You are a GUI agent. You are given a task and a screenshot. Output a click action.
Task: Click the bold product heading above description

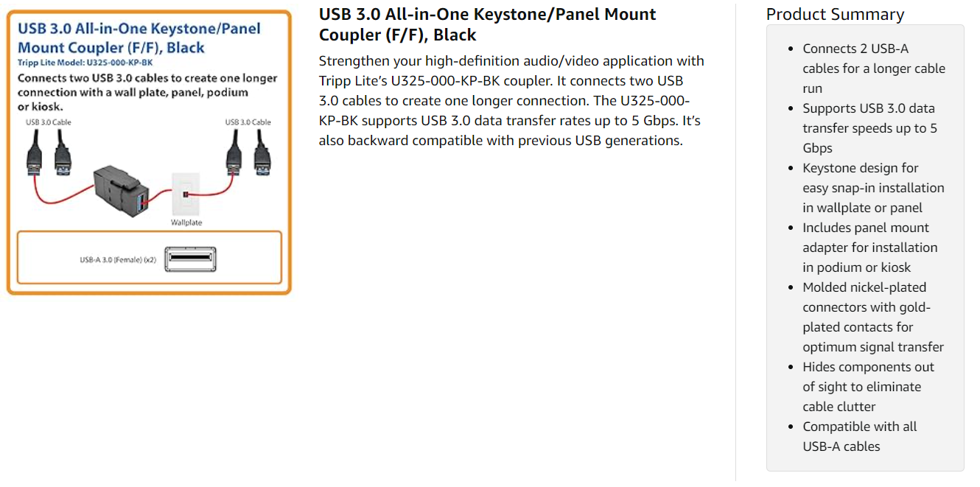[x=487, y=24]
